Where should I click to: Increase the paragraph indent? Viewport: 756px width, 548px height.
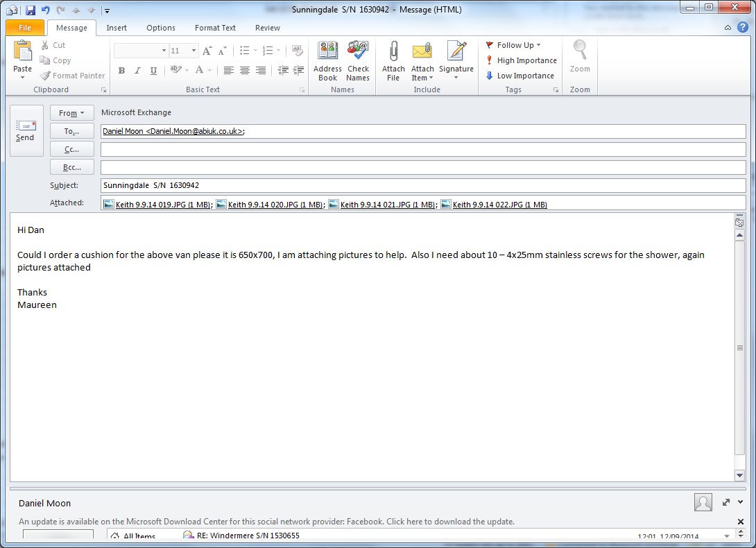(299, 71)
